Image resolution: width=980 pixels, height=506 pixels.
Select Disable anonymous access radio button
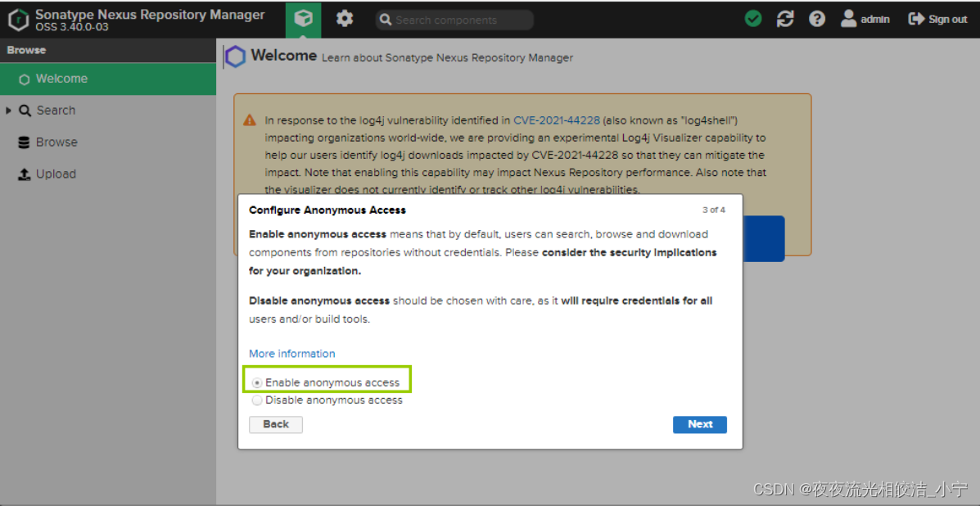pyautogui.click(x=257, y=400)
